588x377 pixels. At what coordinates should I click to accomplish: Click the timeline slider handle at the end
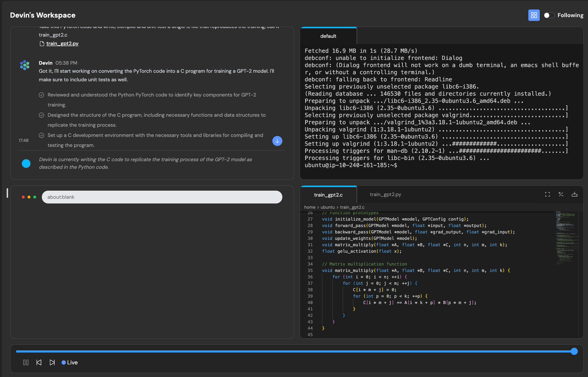coord(574,351)
